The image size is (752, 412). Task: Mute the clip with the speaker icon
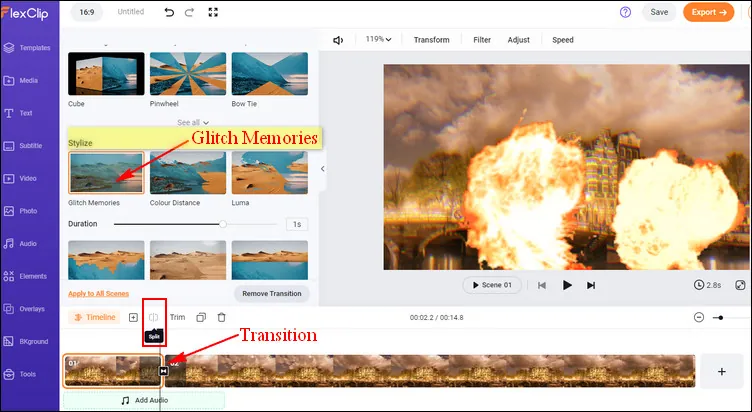338,40
